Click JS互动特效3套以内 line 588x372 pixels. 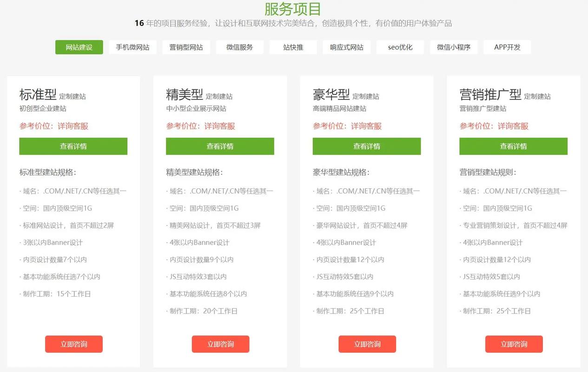(x=196, y=277)
